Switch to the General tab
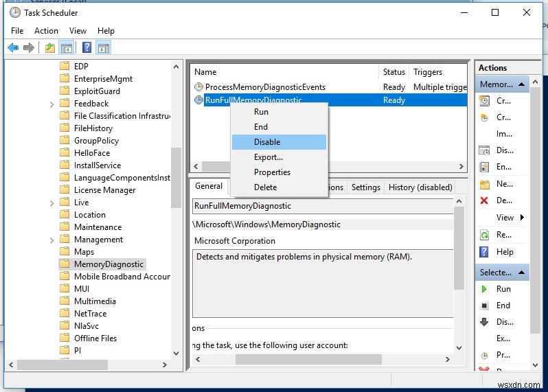 coord(209,186)
